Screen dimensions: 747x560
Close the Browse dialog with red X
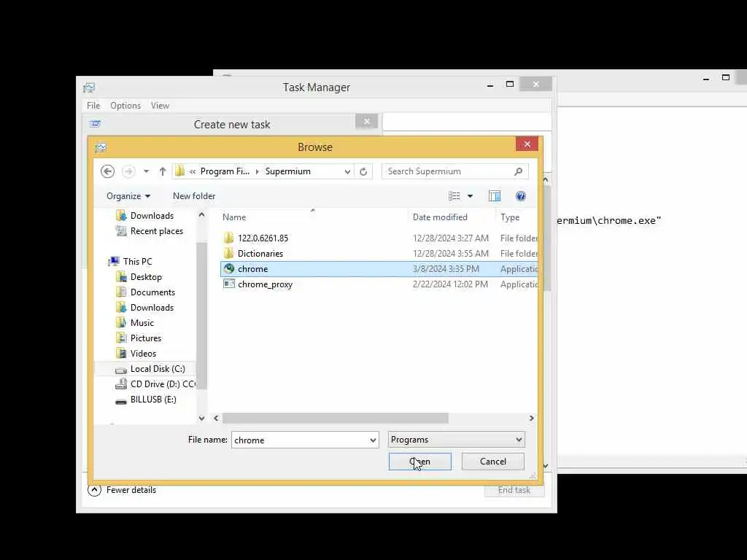527,144
